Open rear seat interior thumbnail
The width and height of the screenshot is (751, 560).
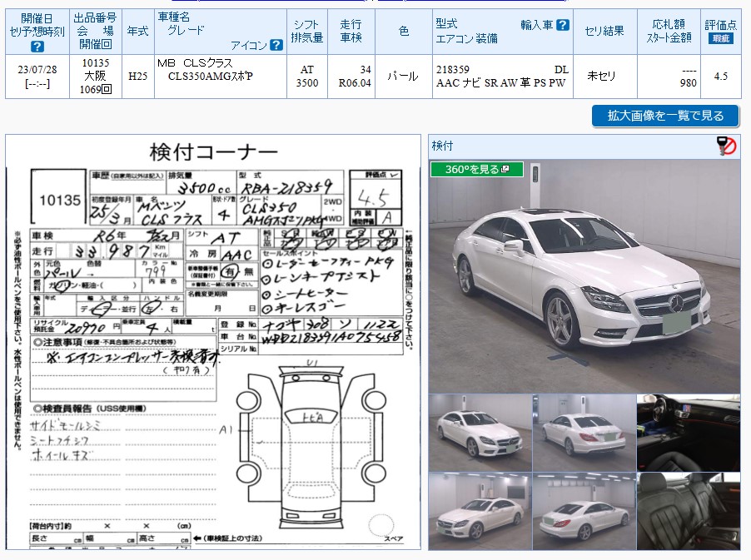coord(689,511)
